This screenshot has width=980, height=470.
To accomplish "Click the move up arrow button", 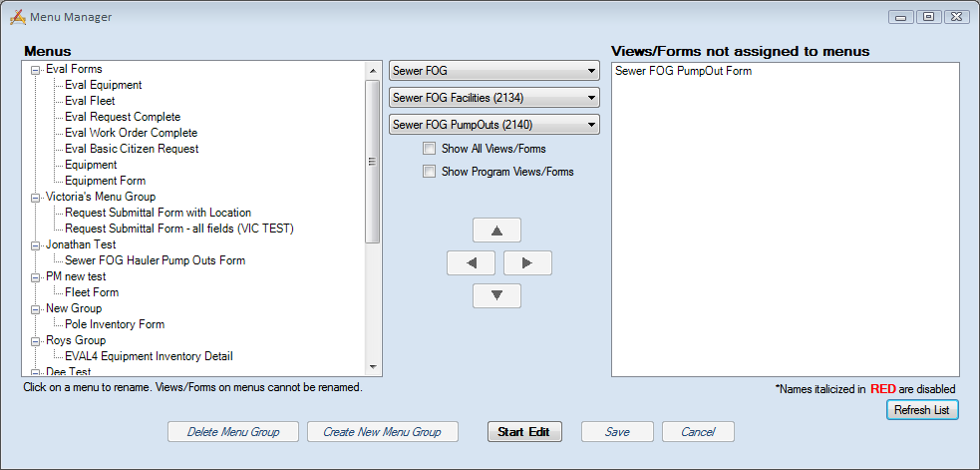I will click(496, 231).
